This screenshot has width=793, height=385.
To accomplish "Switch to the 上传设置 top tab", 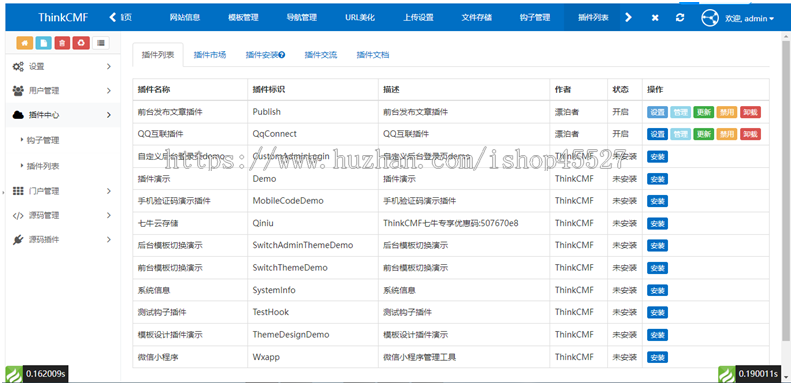I will pos(418,18).
